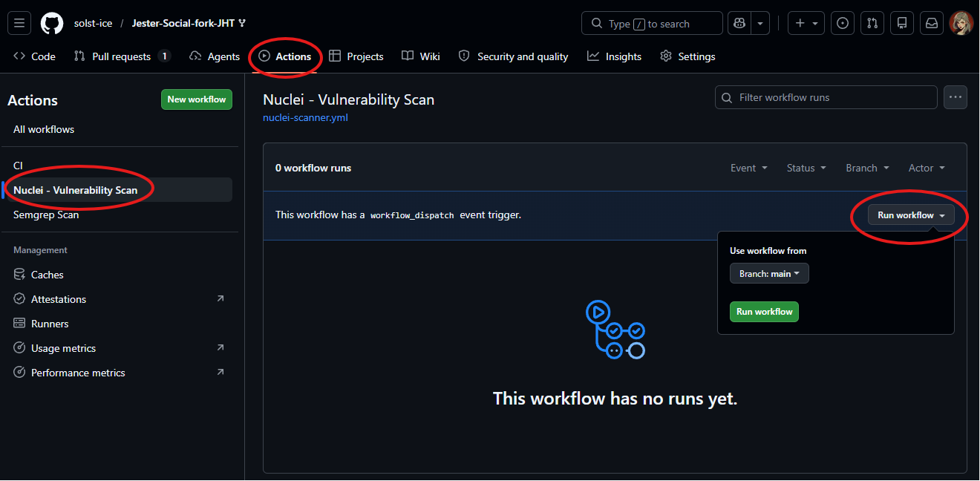Open the solst-ice owner link
The height and width of the screenshot is (481, 980).
[94, 23]
